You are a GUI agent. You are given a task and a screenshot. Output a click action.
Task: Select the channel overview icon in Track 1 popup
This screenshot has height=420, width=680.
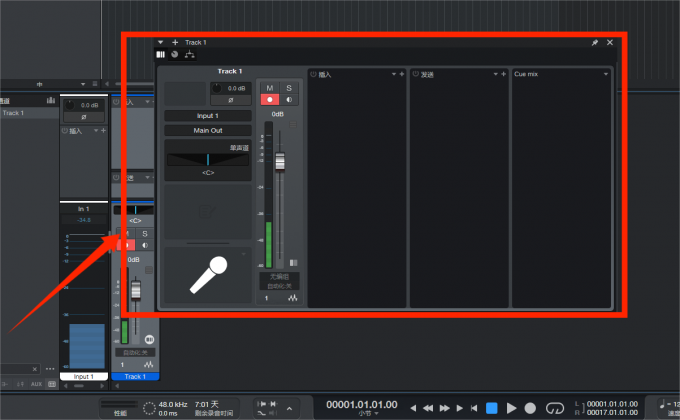pyautogui.click(x=160, y=54)
